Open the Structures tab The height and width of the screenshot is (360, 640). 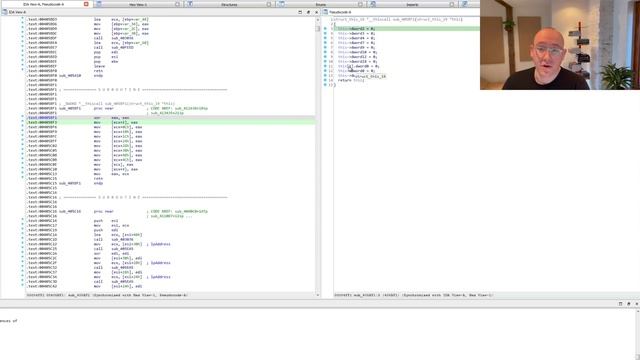coord(229,4)
